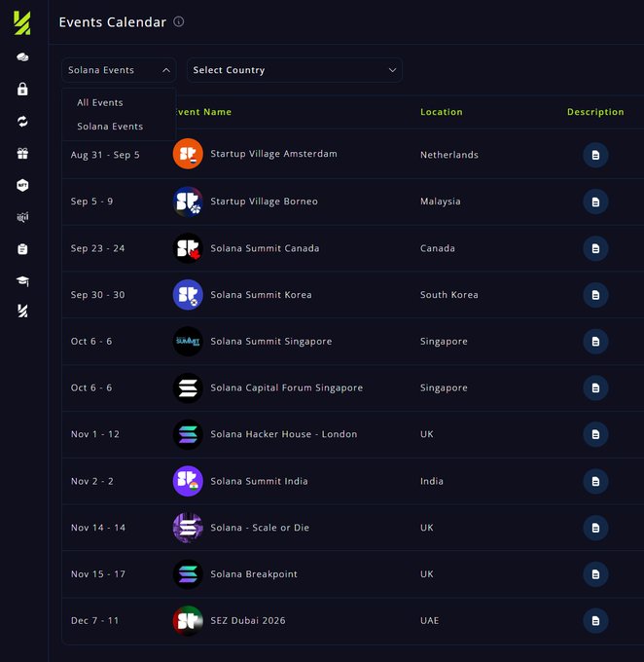
Task: Choose All Events from the dropdown list
Action: [x=100, y=102]
